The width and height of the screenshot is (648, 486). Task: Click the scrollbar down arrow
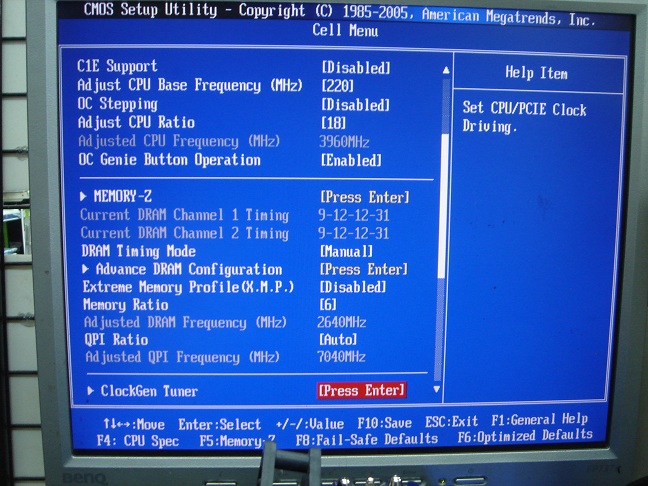pyautogui.click(x=436, y=389)
